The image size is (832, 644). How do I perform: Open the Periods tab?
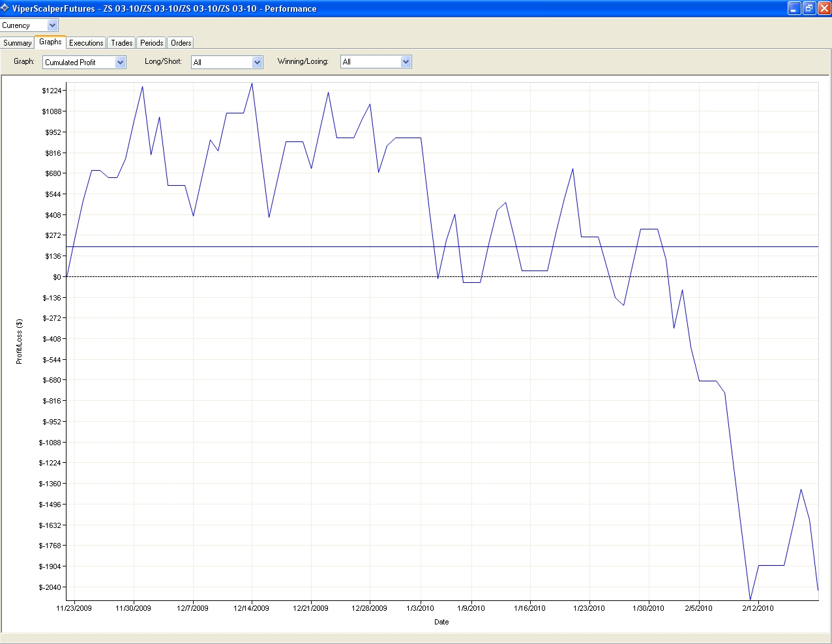pyautogui.click(x=152, y=43)
